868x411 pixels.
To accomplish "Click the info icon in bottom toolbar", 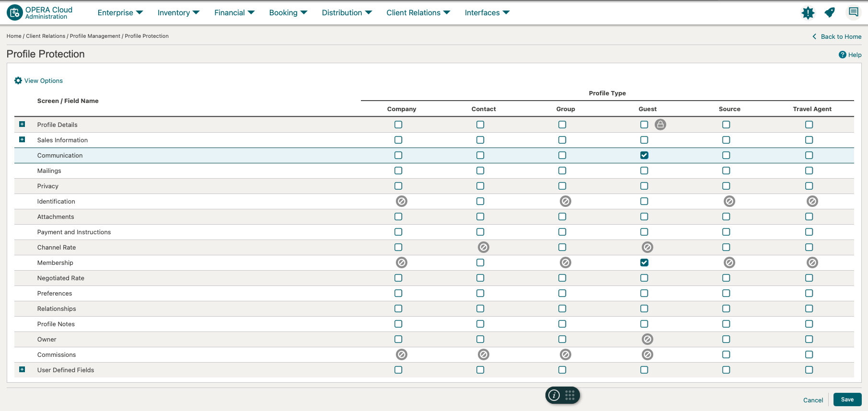I will [x=554, y=395].
